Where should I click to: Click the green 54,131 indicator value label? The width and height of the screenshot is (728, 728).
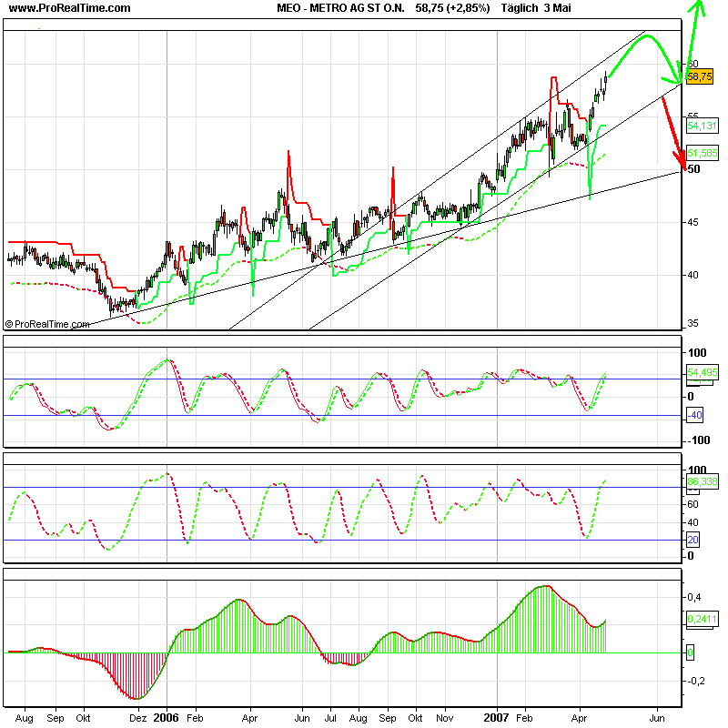tap(699, 126)
